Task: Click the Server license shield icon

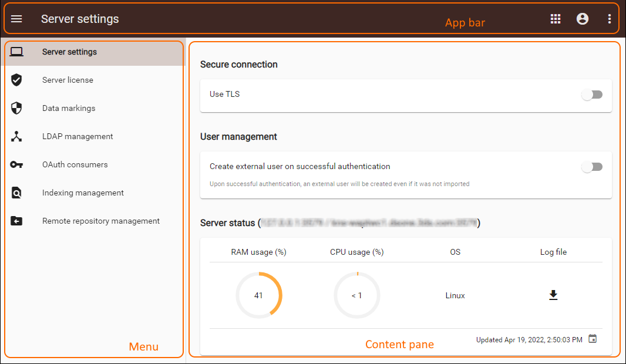Action: 16,80
